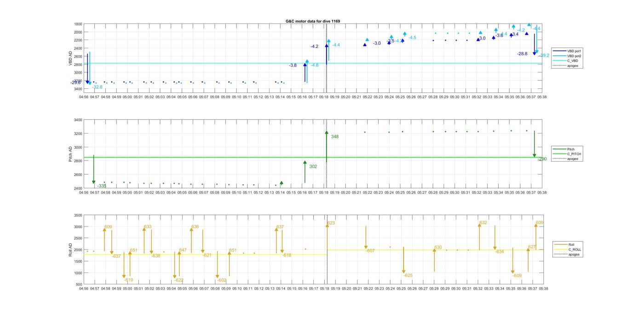Click the 'Pitch AD' y-axis label
The width and height of the screenshot is (644, 319).
coord(70,154)
